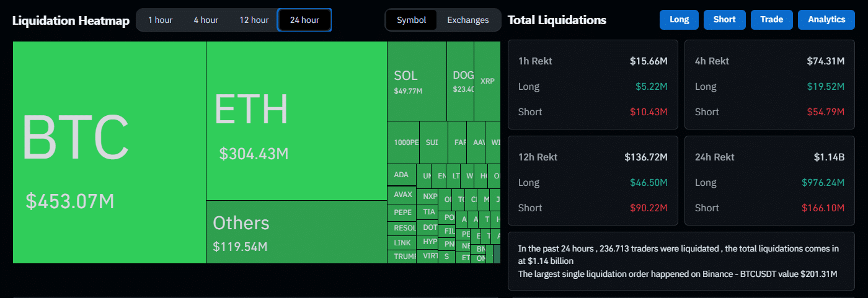The width and height of the screenshot is (868, 298).
Task: Click the Short button
Action: [x=724, y=20]
